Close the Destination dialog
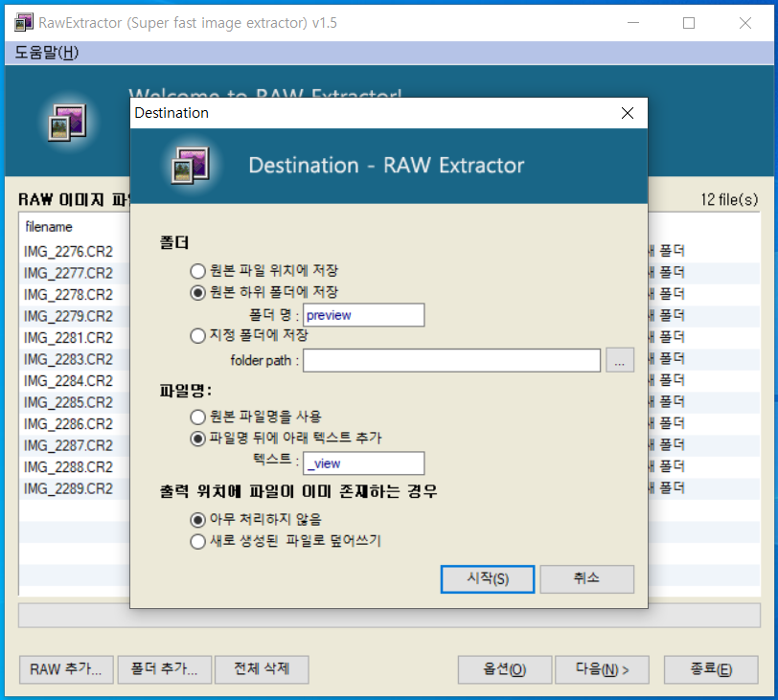 [x=628, y=113]
